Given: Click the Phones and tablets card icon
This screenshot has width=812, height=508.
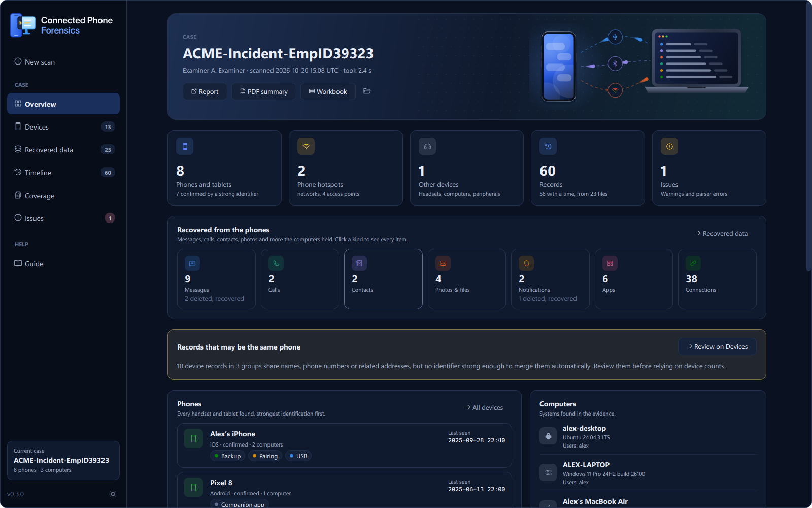Looking at the screenshot, I should point(185,146).
